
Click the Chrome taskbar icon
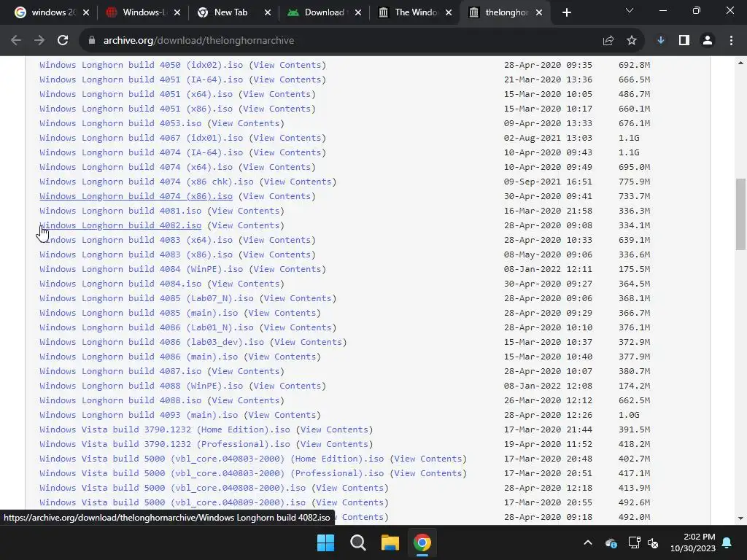[x=422, y=542]
